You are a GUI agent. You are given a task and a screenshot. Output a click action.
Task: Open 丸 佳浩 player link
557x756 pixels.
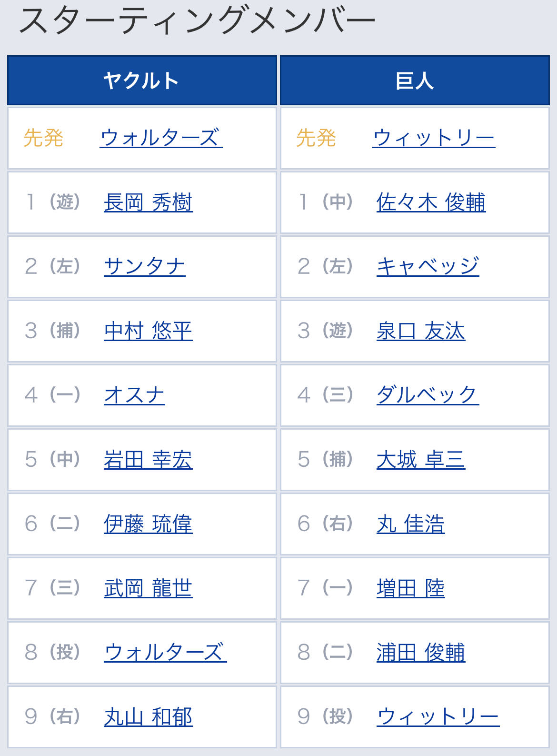coord(410,524)
